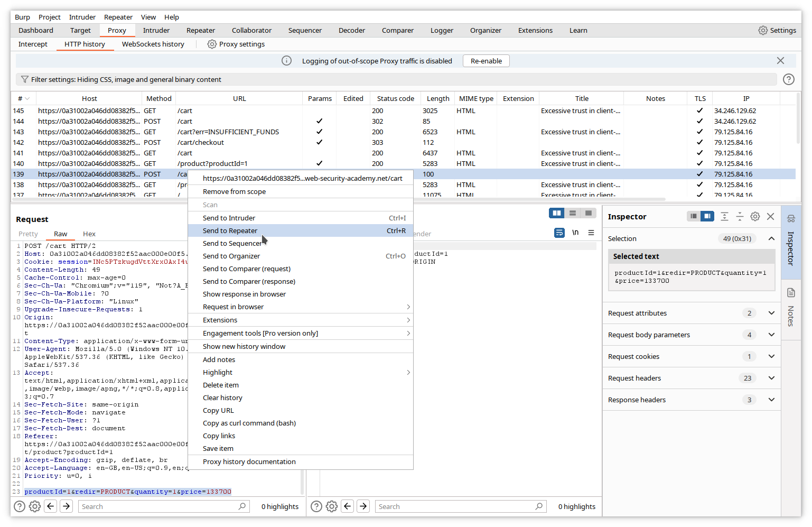Select Copy as curl command (bash)

coord(249,423)
